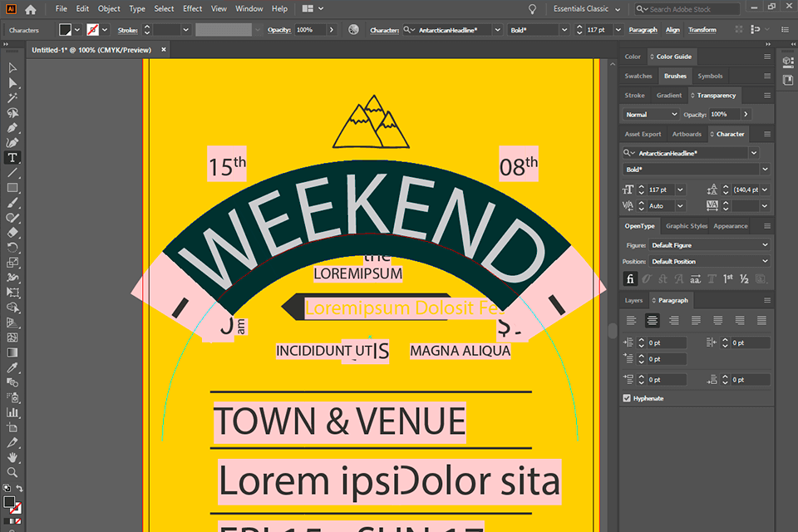Select the Gradient tool
This screenshot has height=532, width=798.
coord(12,352)
